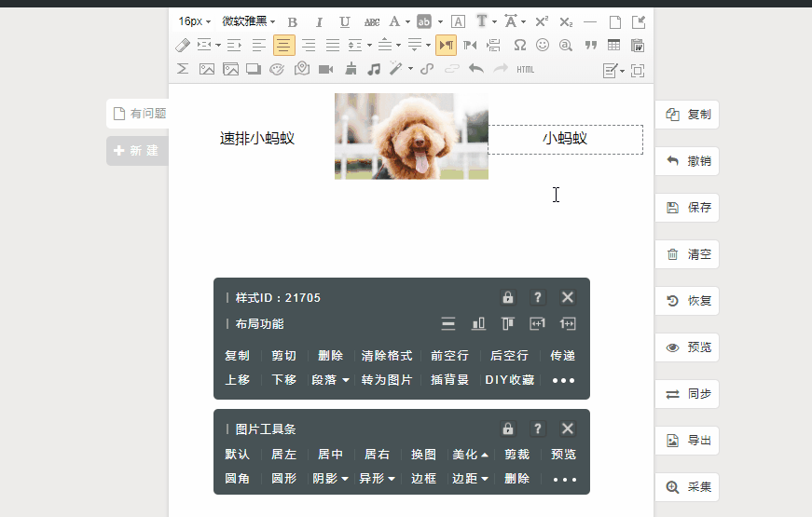Click the poodle dog image

tap(411, 137)
